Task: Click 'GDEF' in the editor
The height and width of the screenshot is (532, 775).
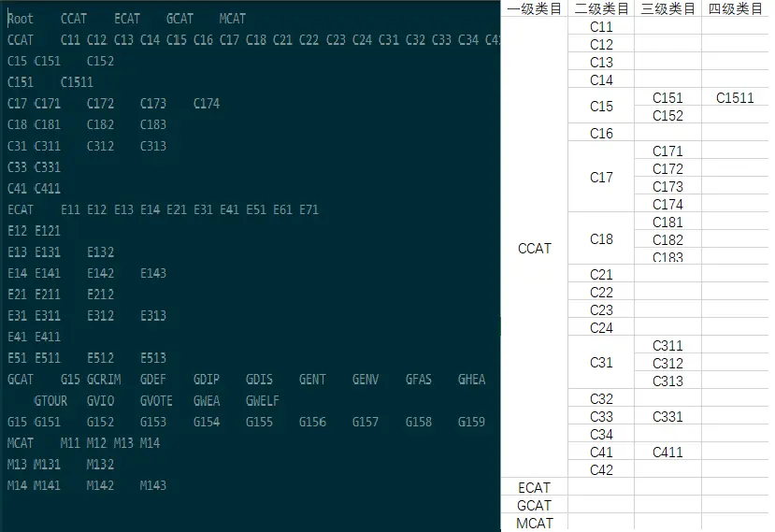Action: [153, 380]
